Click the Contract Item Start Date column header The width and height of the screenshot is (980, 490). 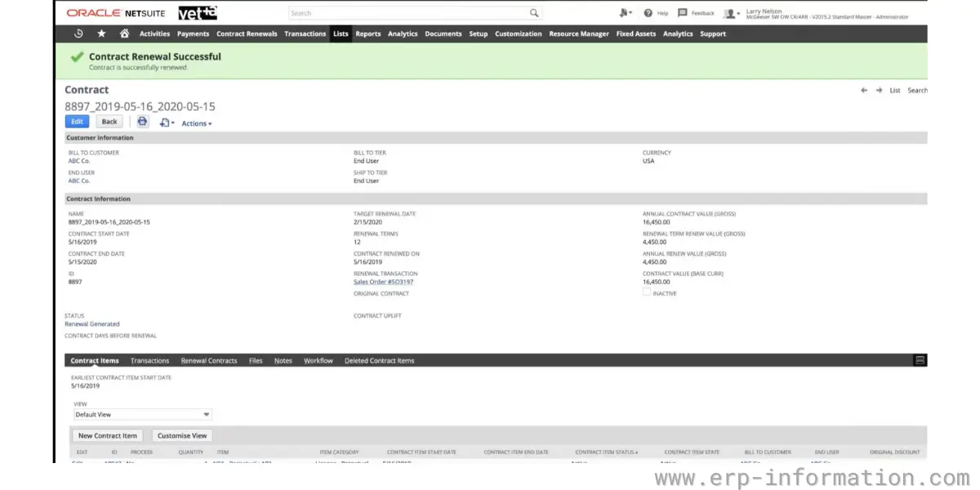421,452
